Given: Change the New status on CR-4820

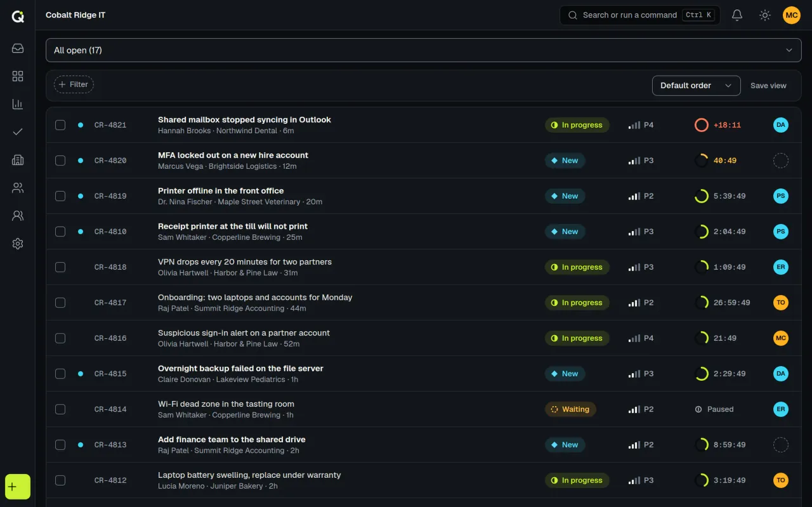Looking at the screenshot, I should (x=565, y=161).
